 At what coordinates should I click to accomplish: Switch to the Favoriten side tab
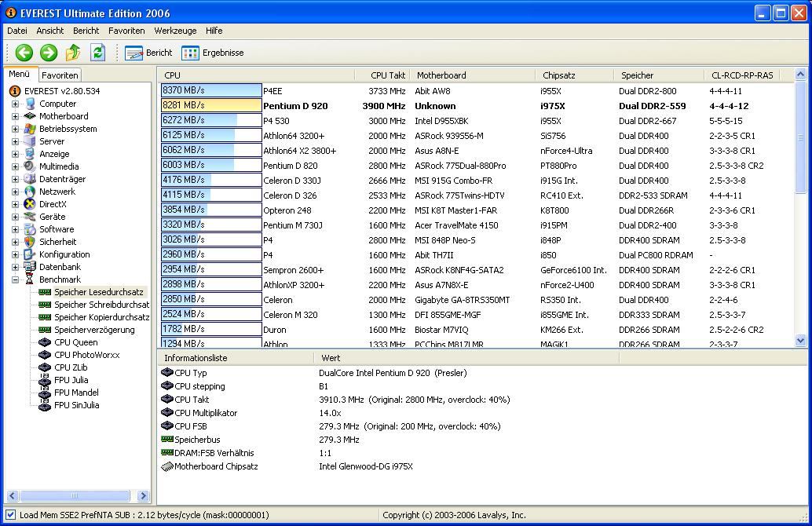[60, 75]
